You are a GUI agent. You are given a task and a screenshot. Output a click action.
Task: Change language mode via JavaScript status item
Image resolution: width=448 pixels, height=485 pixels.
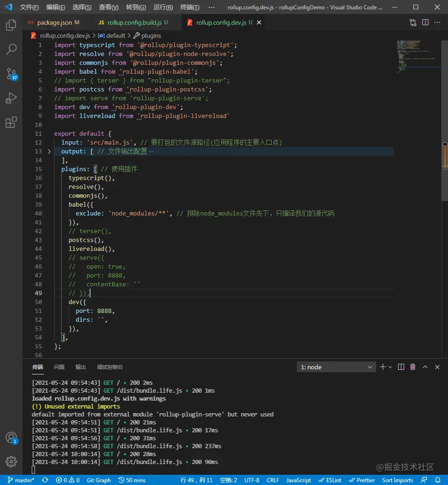[299, 480]
